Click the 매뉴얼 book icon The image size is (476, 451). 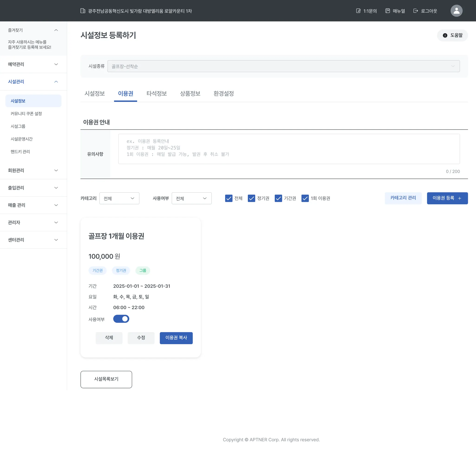(x=387, y=11)
